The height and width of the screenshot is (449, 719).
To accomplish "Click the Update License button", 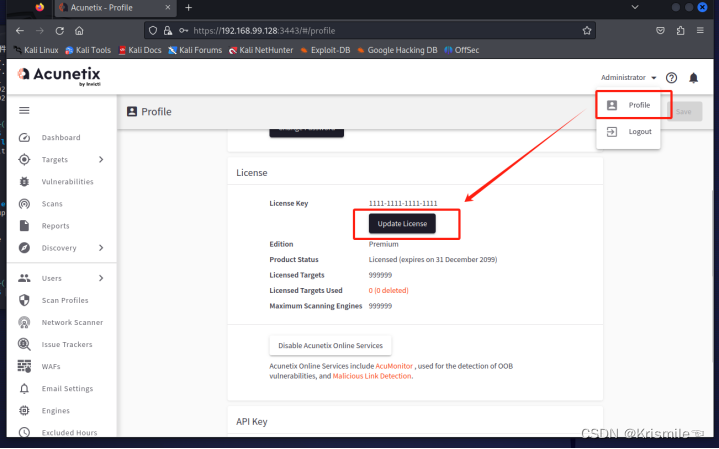I will click(x=402, y=224).
